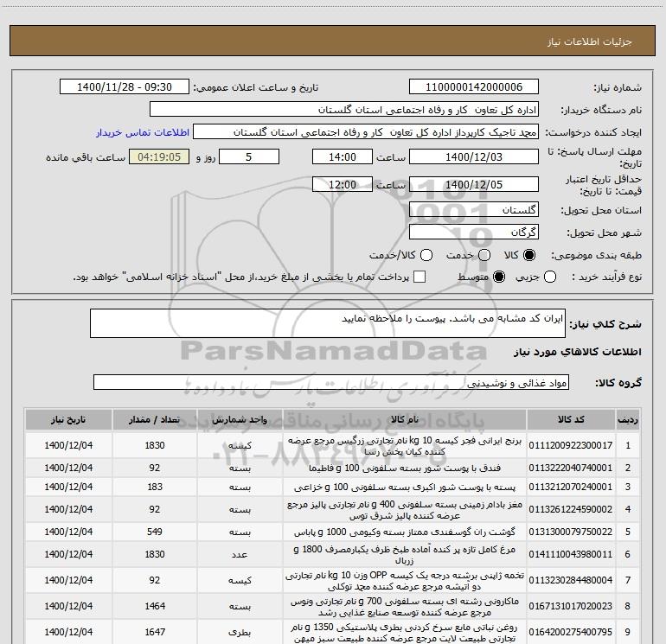
Task: Click the remaining days field showing 5
Action: (249, 157)
